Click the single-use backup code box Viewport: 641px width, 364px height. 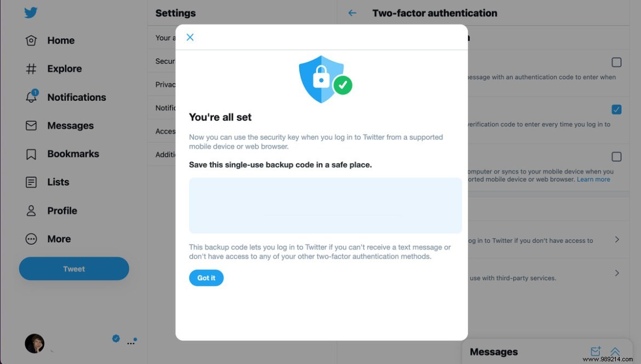click(325, 205)
